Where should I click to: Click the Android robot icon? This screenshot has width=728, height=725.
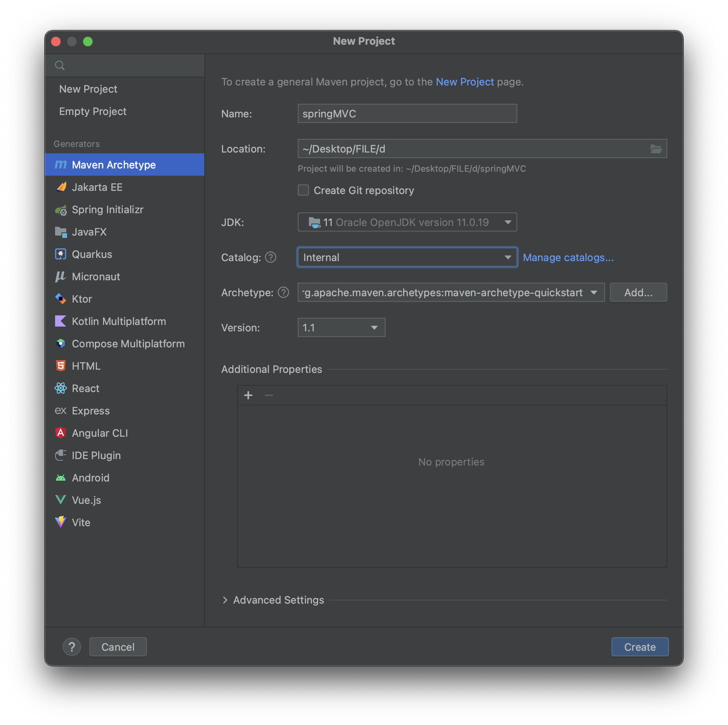[61, 477]
